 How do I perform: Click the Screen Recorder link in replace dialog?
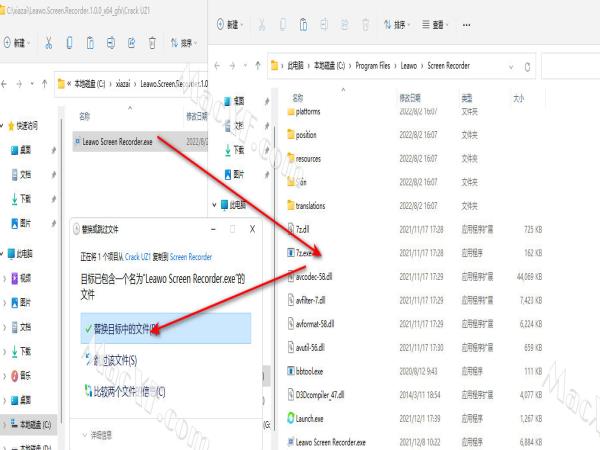[x=191, y=257]
